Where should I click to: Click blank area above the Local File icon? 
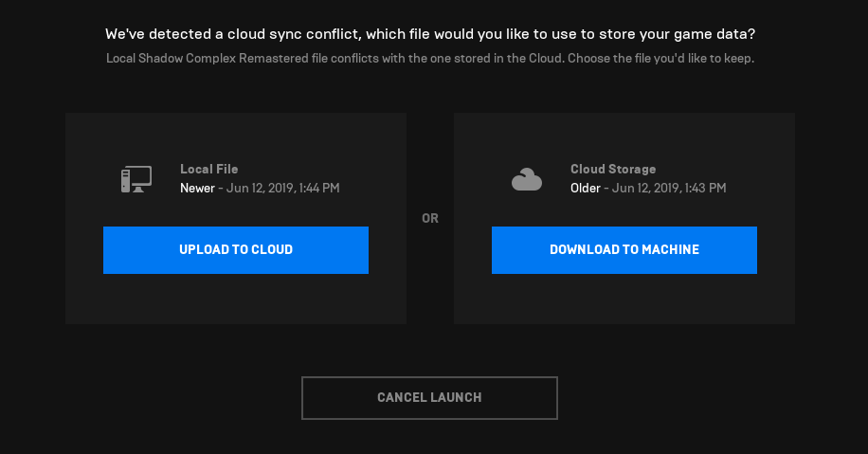pyautogui.click(x=136, y=137)
